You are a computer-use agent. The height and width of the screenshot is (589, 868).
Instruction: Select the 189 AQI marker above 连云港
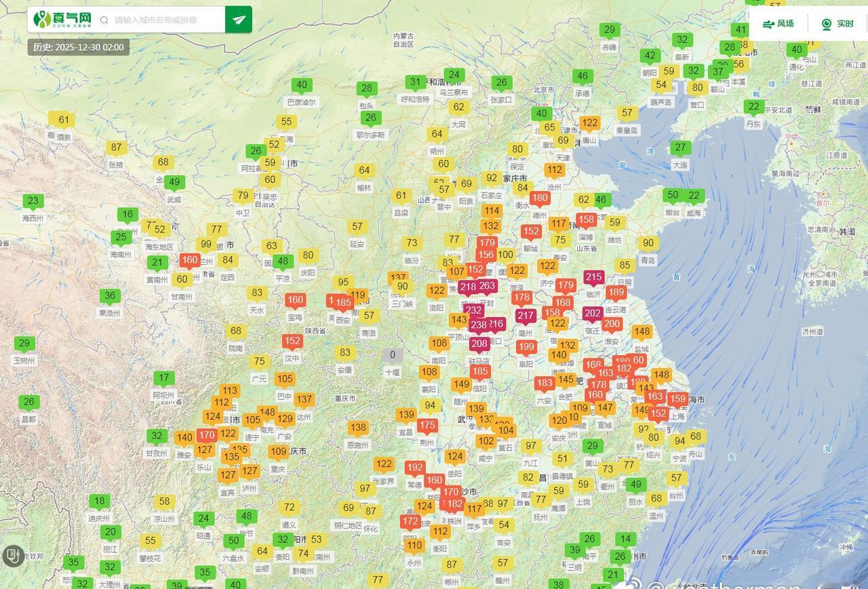click(x=616, y=292)
